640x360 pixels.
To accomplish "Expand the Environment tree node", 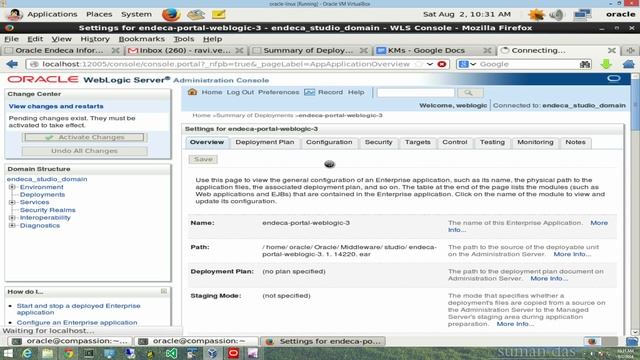I will pyautogui.click(x=12, y=187).
